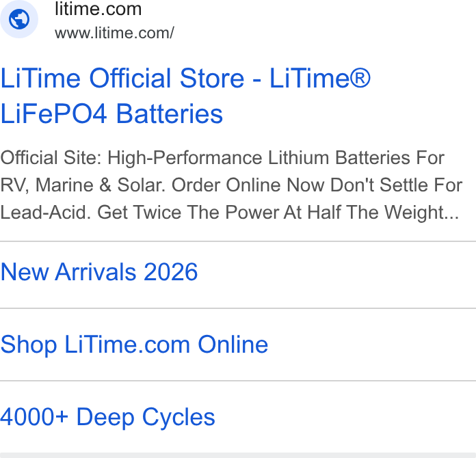
Task: Click the www.litime.com/ URL text
Action: point(114,33)
